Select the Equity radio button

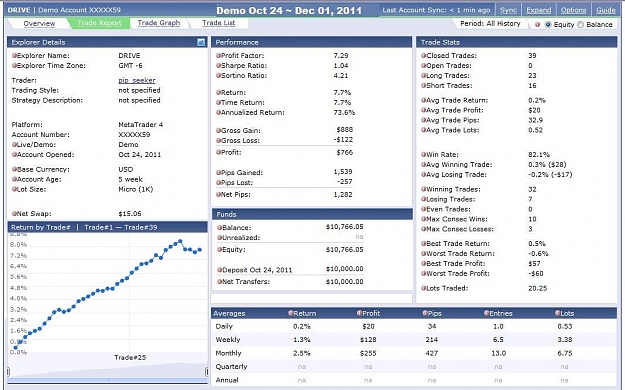[x=548, y=25]
